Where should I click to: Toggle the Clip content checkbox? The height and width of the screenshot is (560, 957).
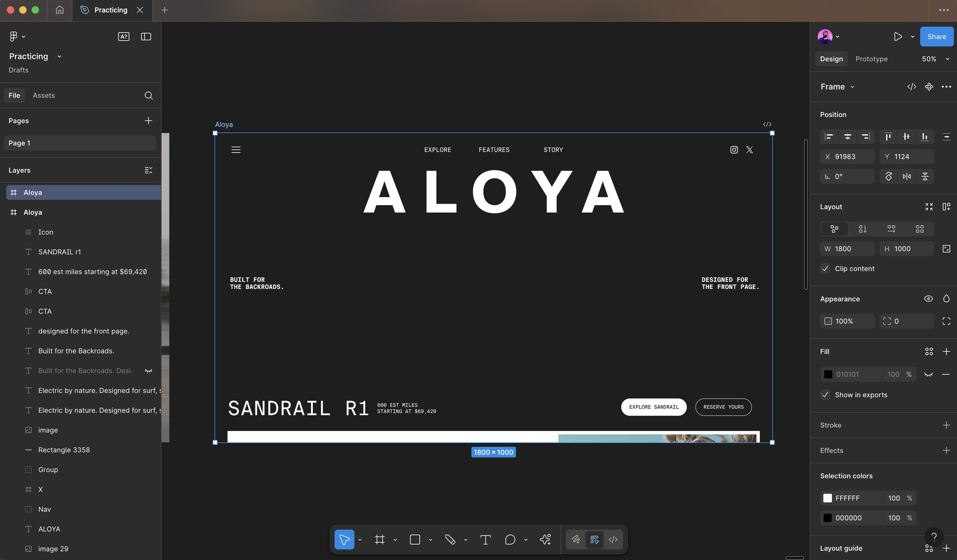(x=825, y=269)
